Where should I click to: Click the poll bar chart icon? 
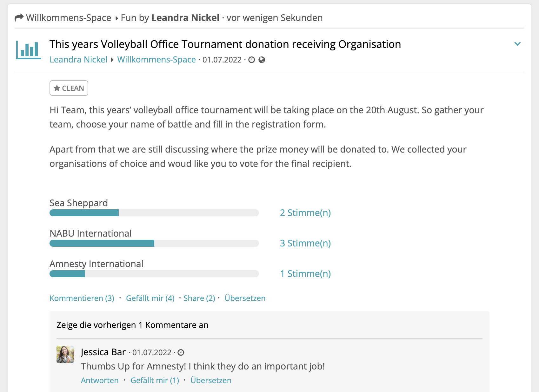click(x=29, y=50)
